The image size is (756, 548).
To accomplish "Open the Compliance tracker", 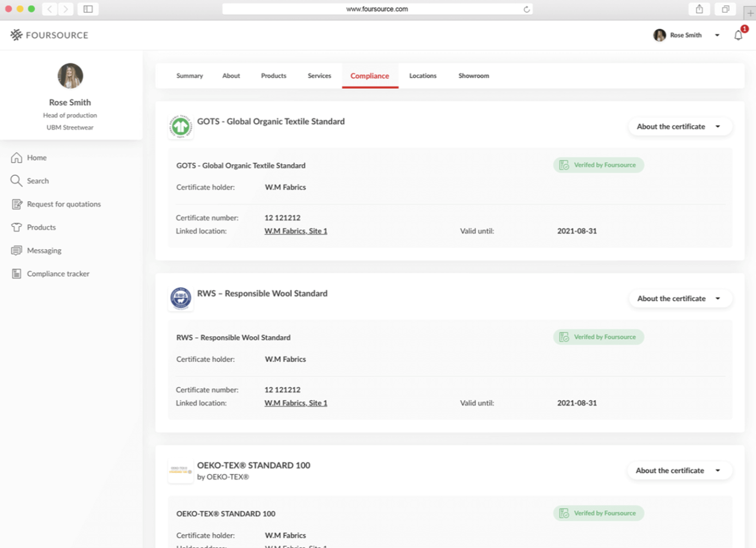I will (x=58, y=273).
